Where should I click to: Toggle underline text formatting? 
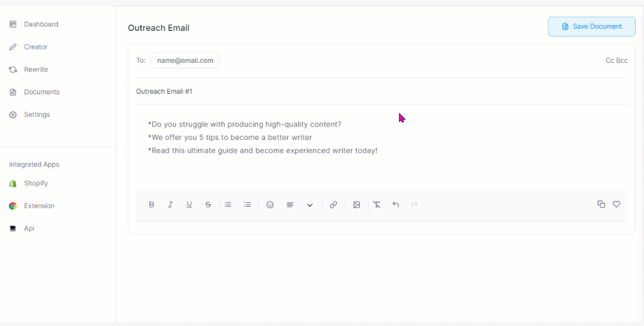click(189, 205)
